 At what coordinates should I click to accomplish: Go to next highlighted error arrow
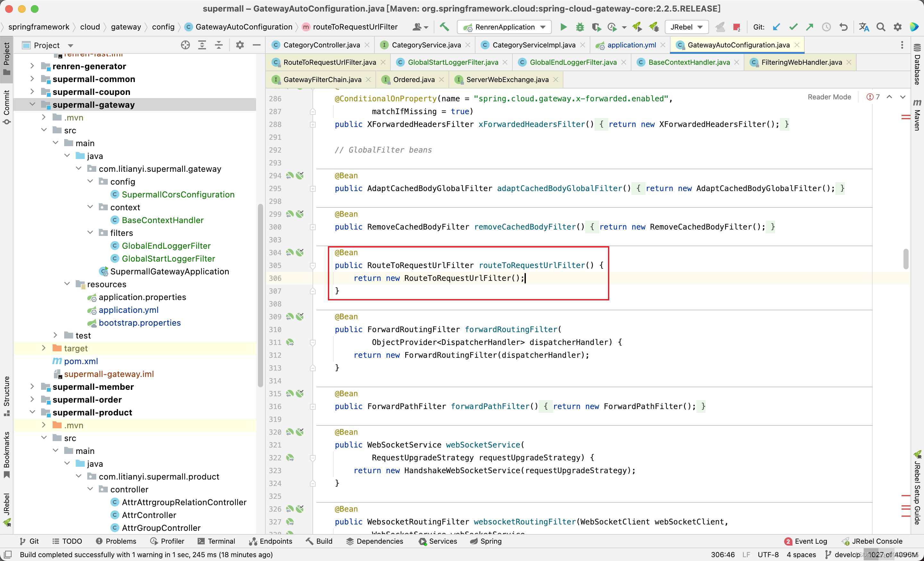pyautogui.click(x=903, y=97)
